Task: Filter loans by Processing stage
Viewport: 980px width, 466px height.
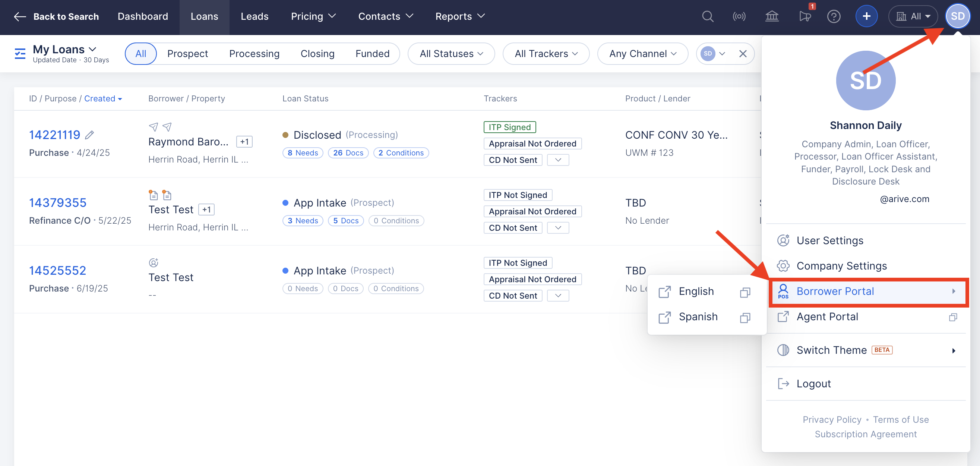Action: click(x=254, y=54)
